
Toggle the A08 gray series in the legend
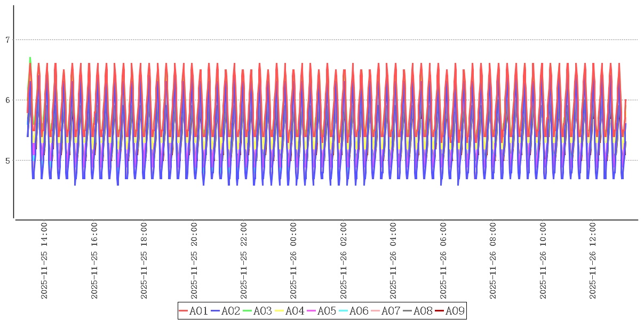pyautogui.click(x=418, y=311)
